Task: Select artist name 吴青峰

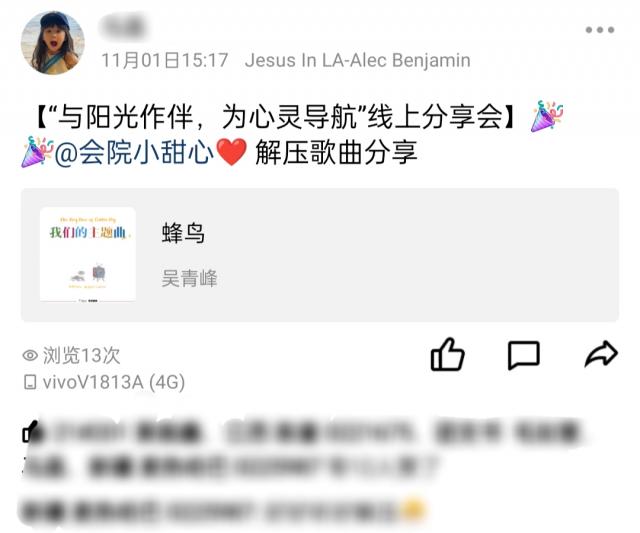Action: [x=189, y=278]
